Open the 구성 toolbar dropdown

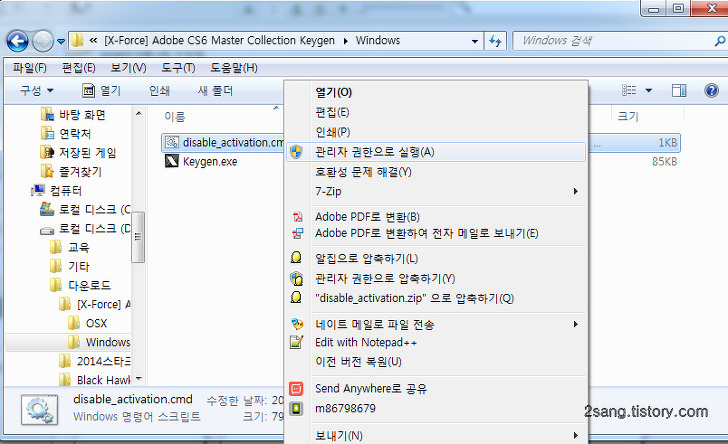click(x=37, y=90)
